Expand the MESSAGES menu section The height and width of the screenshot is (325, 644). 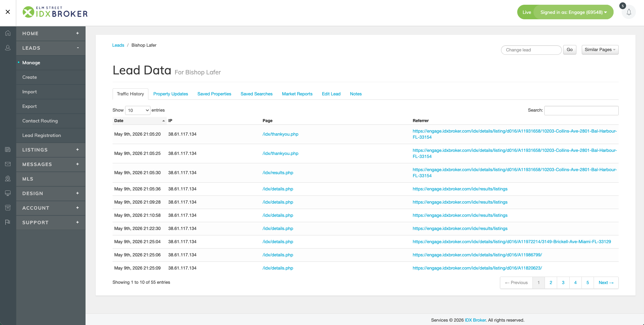51,164
